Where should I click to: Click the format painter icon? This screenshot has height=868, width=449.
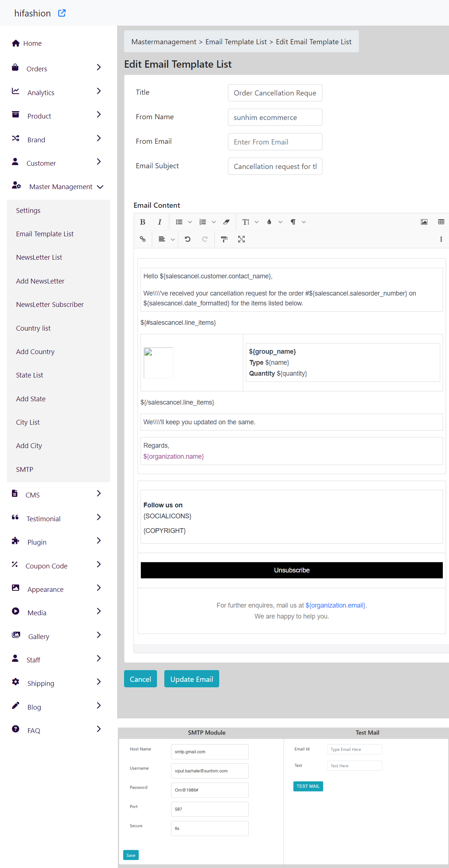(224, 239)
